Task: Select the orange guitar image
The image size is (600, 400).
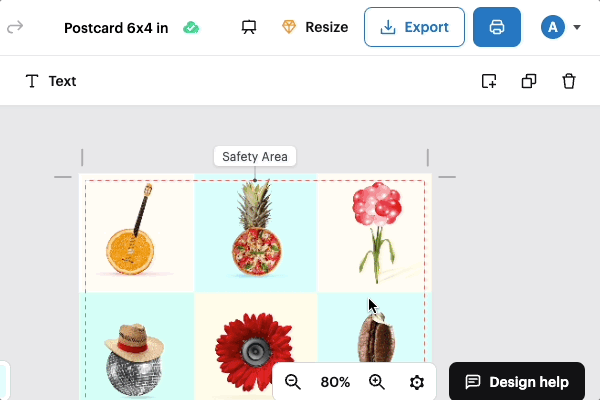Action: tap(131, 229)
